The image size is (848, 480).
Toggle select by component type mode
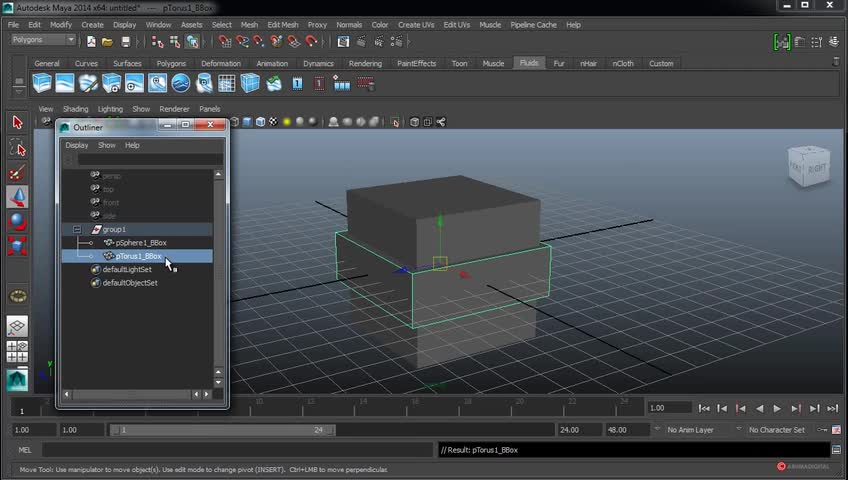[x=192, y=41]
